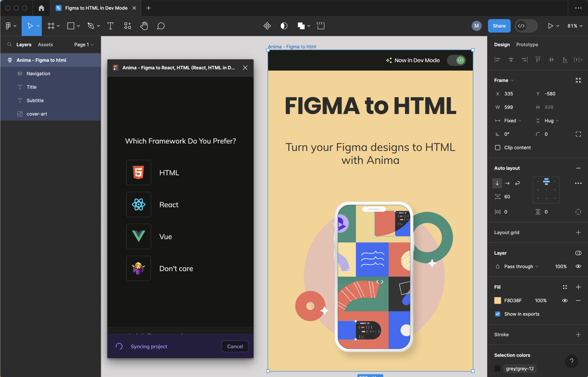Click the shrink-to-fit icon in the Frame panel
The image size is (588, 377).
(578, 80)
